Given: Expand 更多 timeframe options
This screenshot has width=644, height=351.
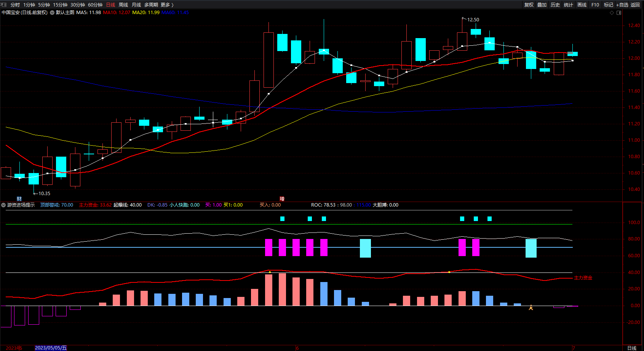Looking at the screenshot, I should click(x=167, y=5).
